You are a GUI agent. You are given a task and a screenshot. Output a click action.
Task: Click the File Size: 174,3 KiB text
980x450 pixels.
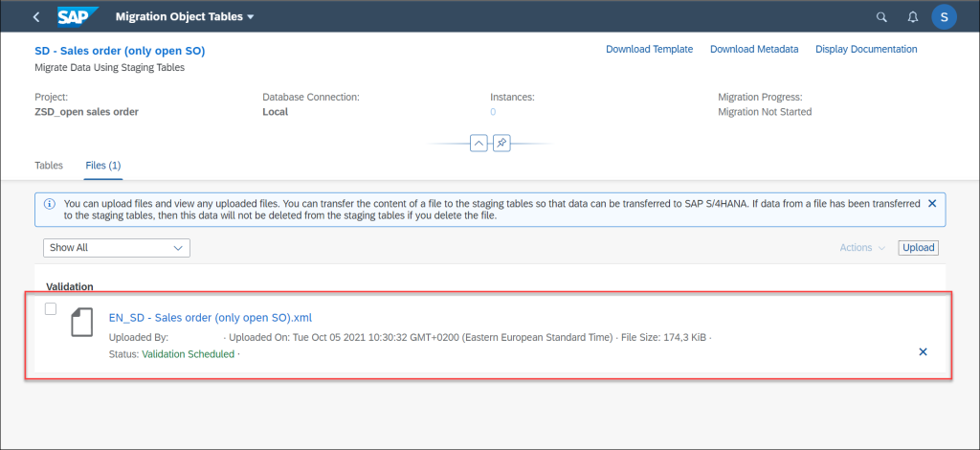[664, 337]
